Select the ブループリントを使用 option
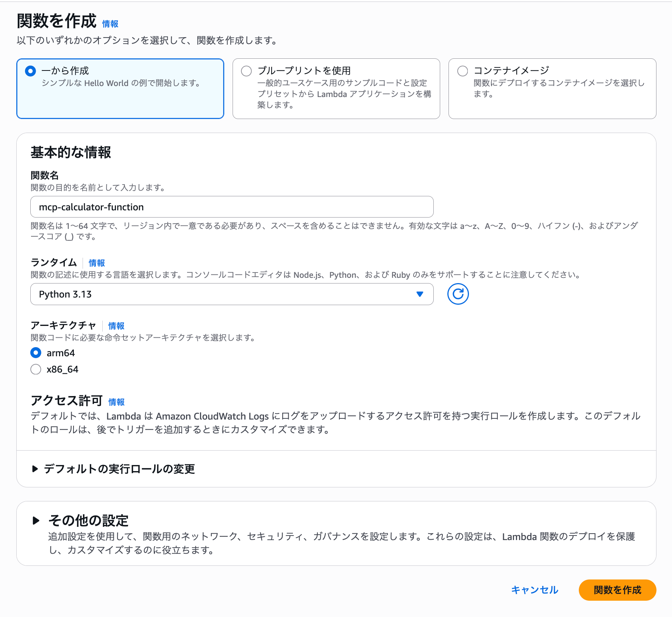The height and width of the screenshot is (617, 672). point(247,71)
